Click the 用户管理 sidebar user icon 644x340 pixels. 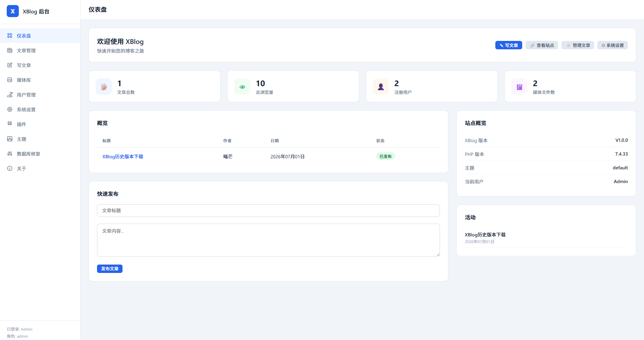point(10,95)
